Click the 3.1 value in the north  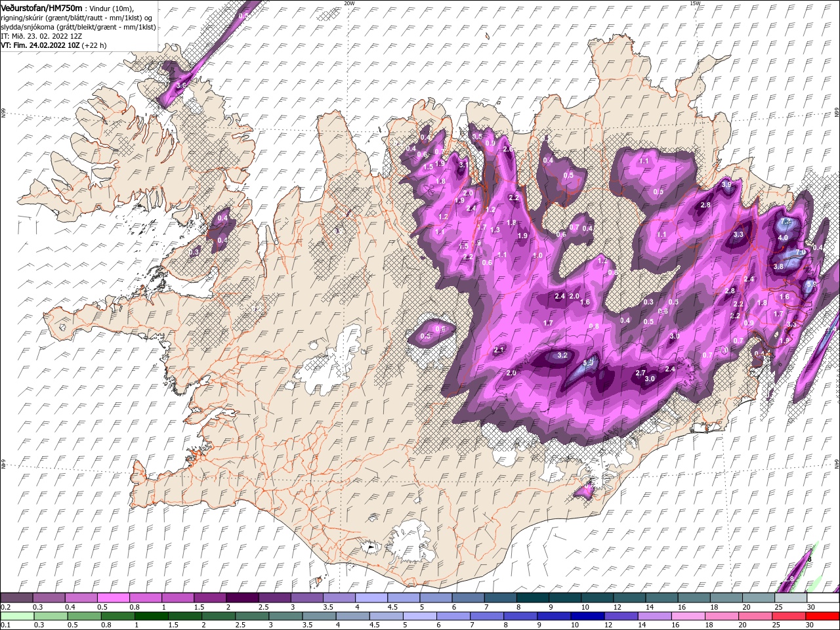tap(463, 164)
